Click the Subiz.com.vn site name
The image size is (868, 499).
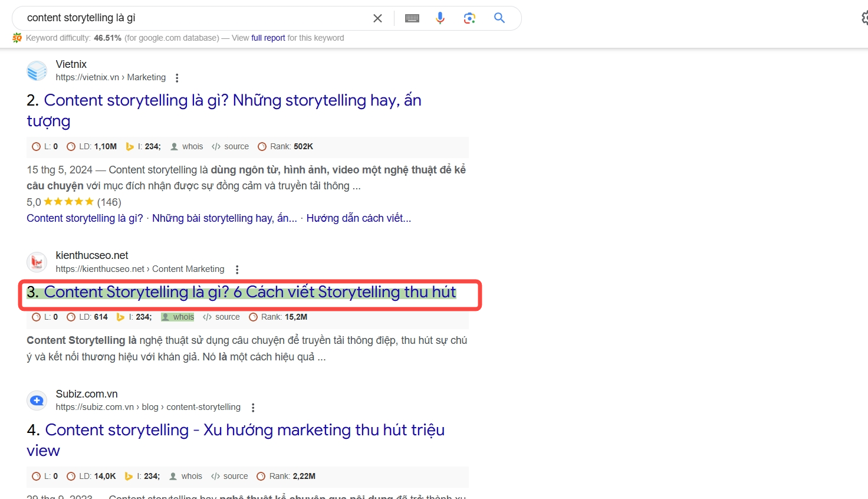coord(87,394)
